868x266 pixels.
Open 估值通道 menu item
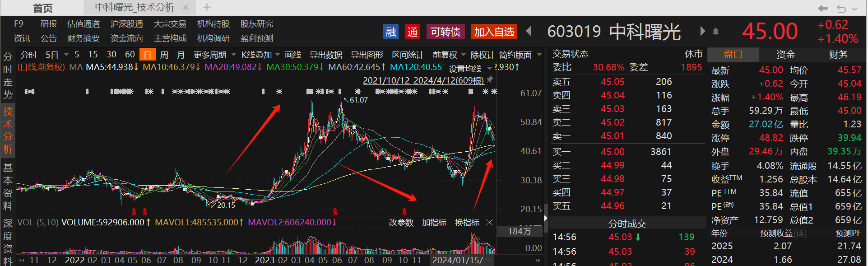(84, 24)
